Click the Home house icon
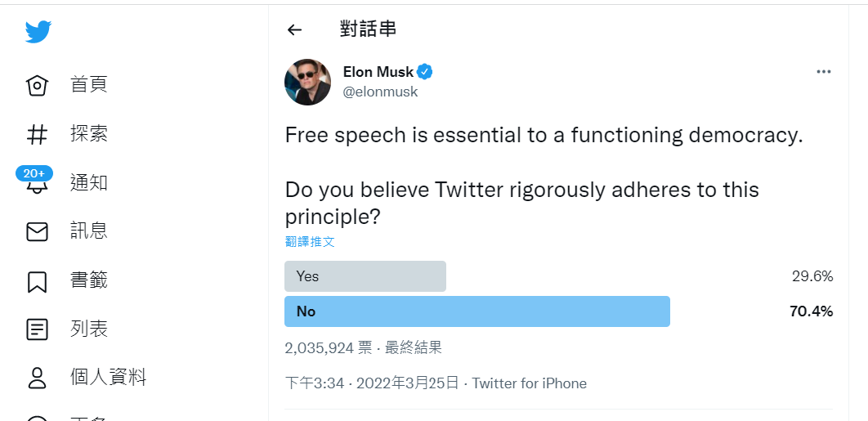The height and width of the screenshot is (421, 868). (x=38, y=85)
